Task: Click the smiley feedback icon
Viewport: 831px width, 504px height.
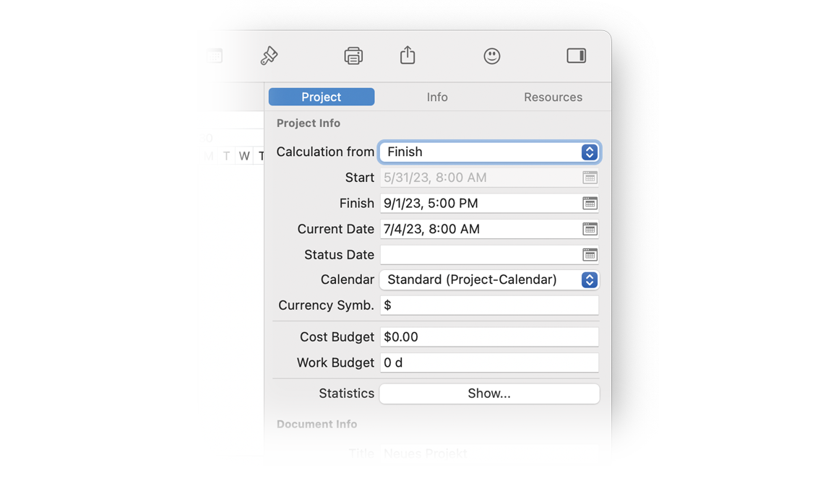Action: pos(492,56)
